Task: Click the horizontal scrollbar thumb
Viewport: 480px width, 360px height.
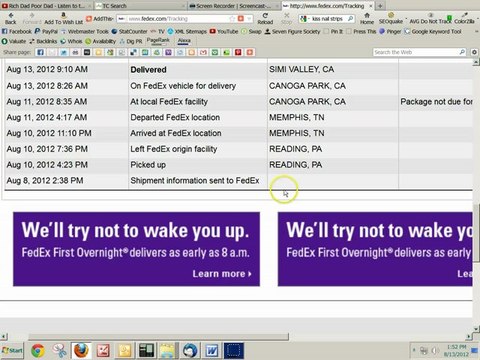Action: (x=158, y=337)
